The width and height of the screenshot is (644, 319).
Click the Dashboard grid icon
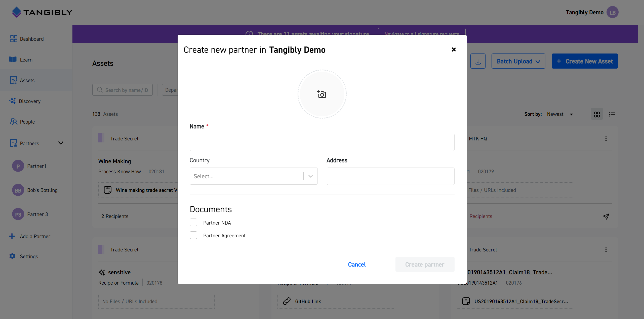[x=14, y=39]
